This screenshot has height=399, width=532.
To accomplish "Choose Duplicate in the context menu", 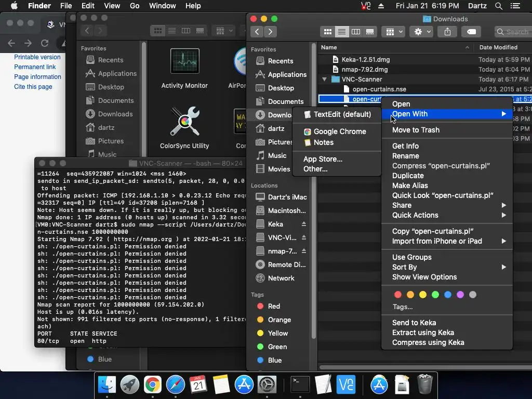I will [x=447, y=176].
